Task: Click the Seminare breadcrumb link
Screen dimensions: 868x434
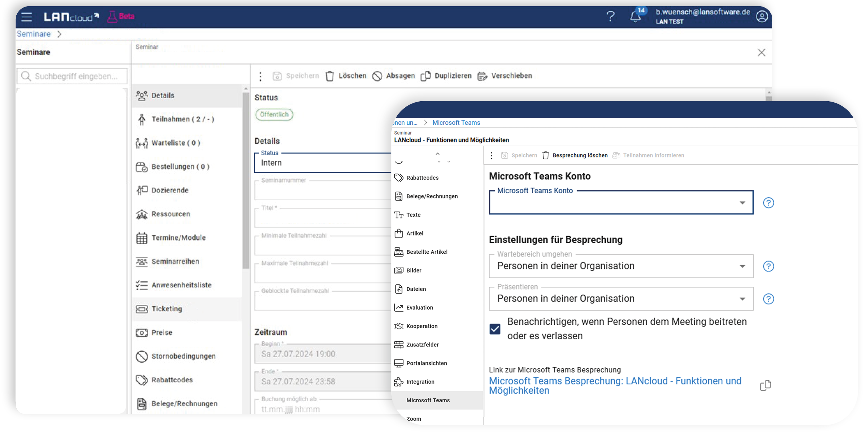Action: point(34,34)
